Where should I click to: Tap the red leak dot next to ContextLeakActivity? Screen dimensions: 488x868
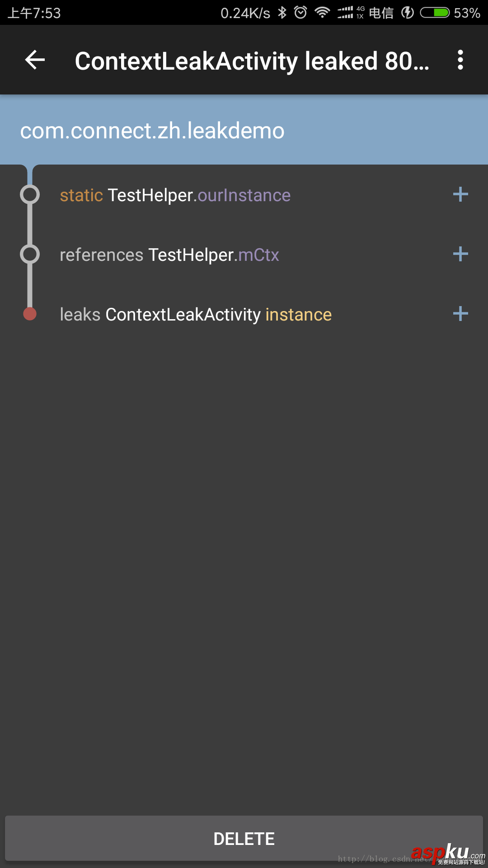click(30, 314)
